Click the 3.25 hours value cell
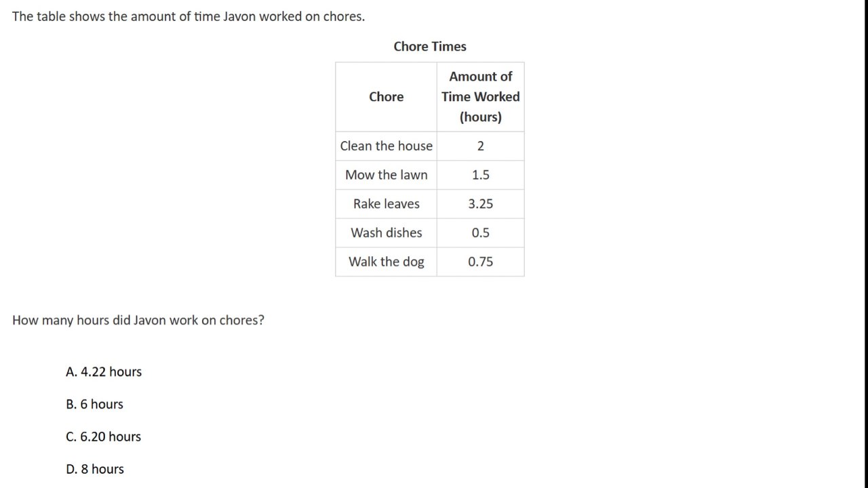The height and width of the screenshot is (488, 868). (480, 204)
